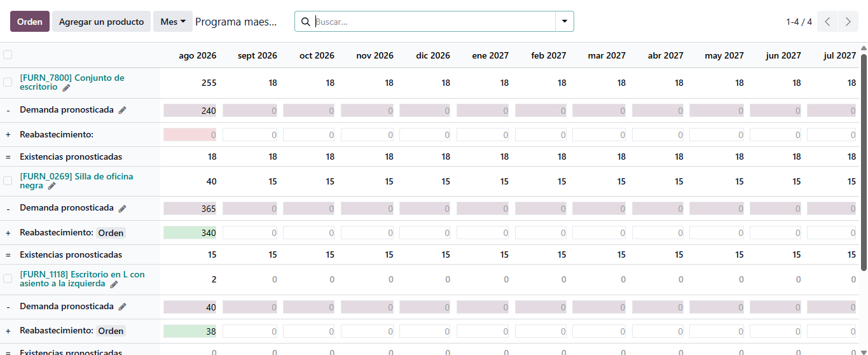
Task: Click pencil on first Demanda pronosticada row
Action: (x=123, y=110)
